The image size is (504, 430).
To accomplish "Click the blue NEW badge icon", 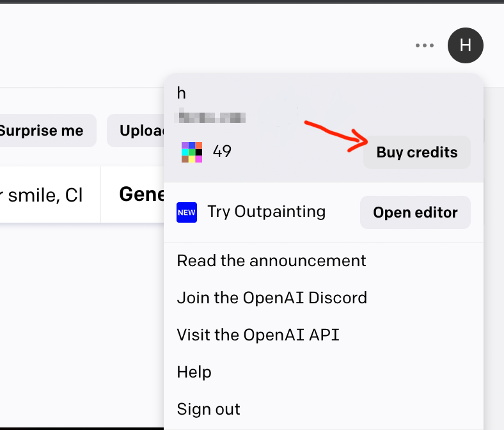I will pos(187,212).
